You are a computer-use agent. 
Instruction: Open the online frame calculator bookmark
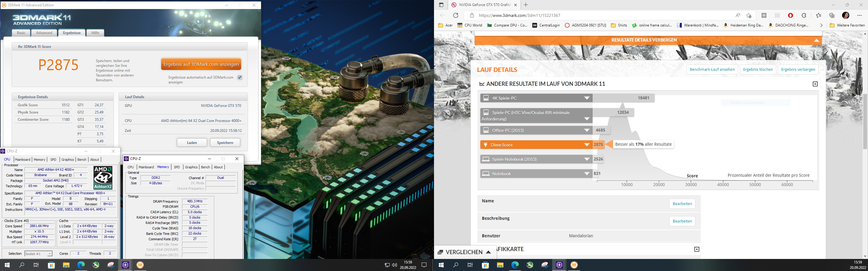(652, 25)
